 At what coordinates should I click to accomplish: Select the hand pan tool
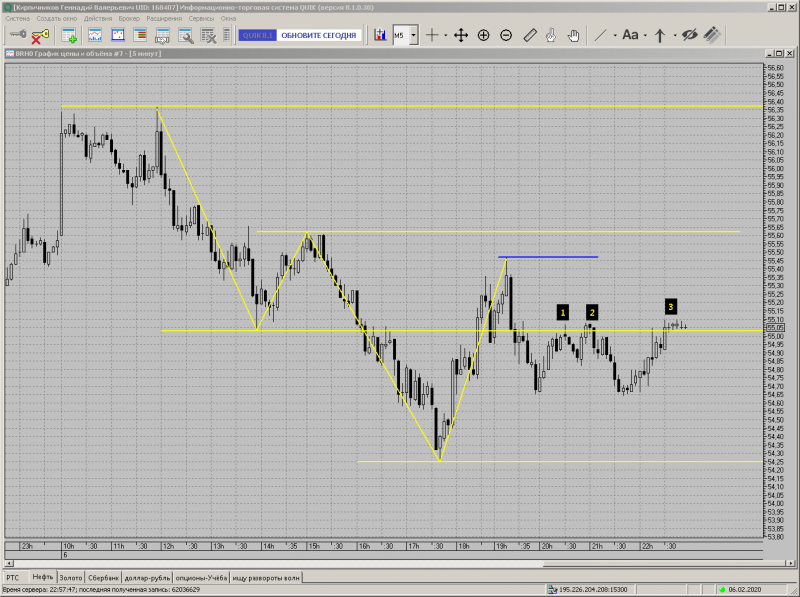point(573,35)
